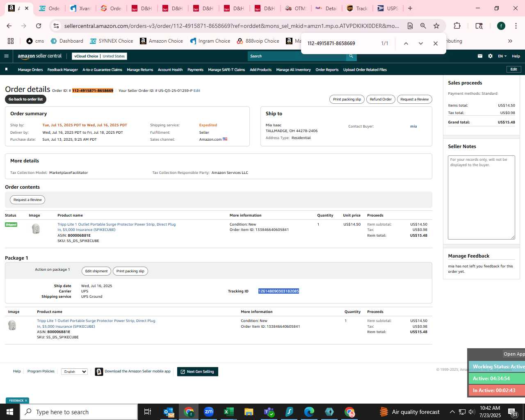Click the FEEDBACK tab close icon
This screenshot has height=420, width=525.
point(26,401)
